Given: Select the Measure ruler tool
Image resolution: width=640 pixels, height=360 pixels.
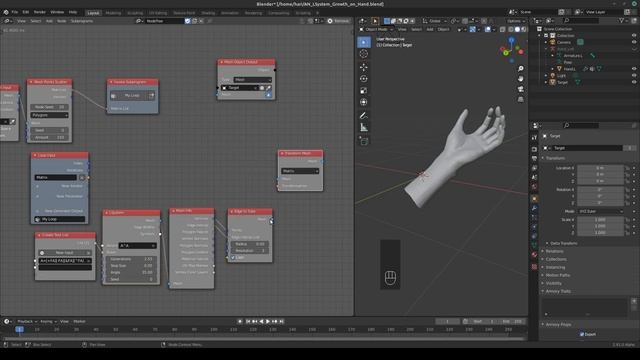Looking at the screenshot, I should (x=364, y=127).
